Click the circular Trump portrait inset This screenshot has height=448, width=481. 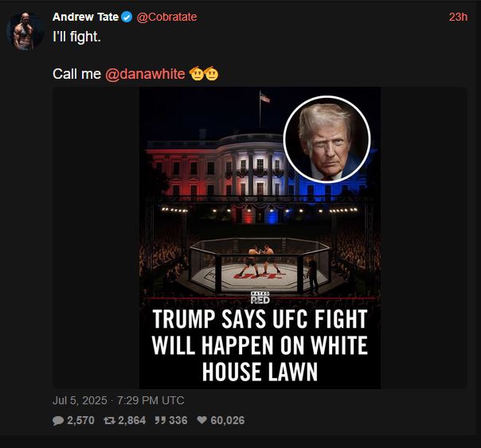[x=327, y=139]
